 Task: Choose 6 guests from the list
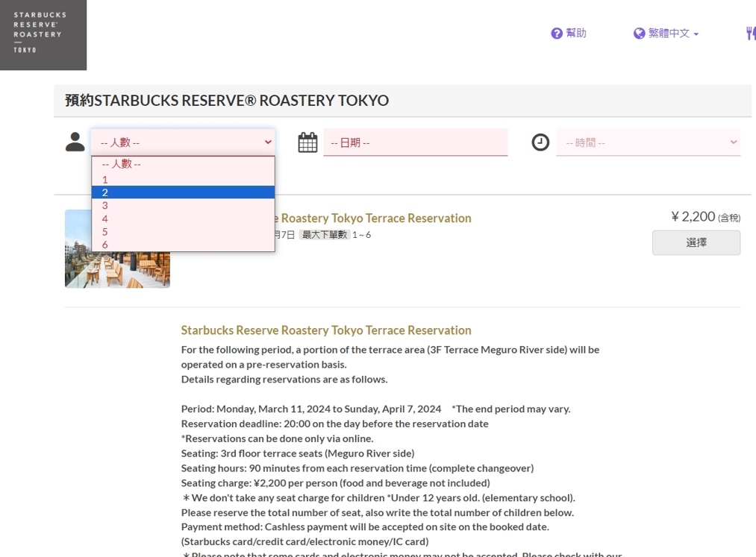[183, 245]
